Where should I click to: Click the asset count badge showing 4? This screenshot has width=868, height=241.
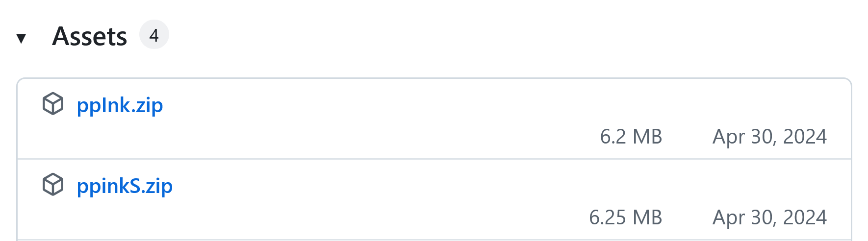coord(154,35)
